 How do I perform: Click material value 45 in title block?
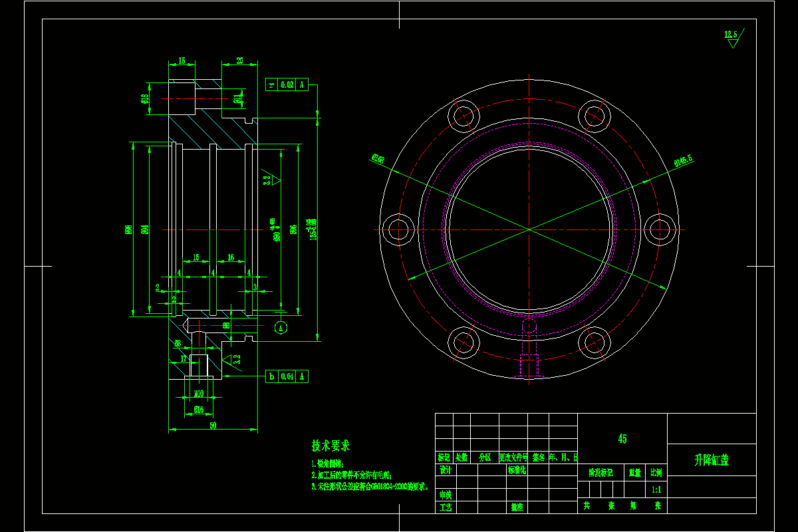(622, 439)
